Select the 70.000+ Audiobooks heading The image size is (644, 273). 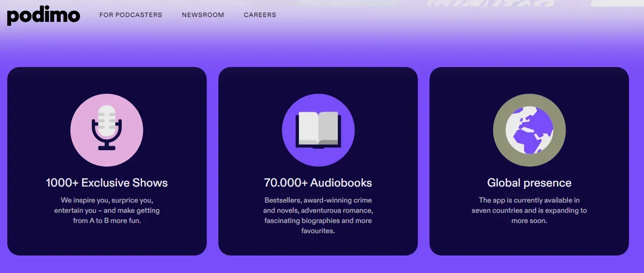tap(318, 183)
